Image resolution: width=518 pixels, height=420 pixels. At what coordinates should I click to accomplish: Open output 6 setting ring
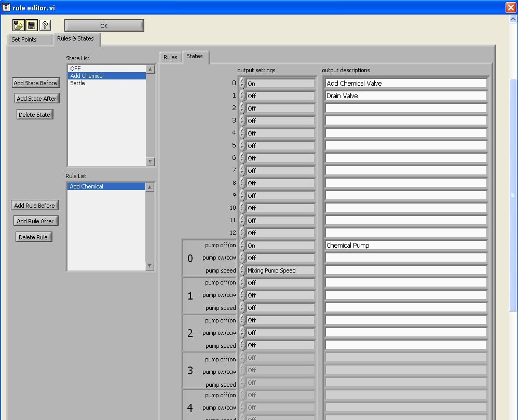(280, 158)
